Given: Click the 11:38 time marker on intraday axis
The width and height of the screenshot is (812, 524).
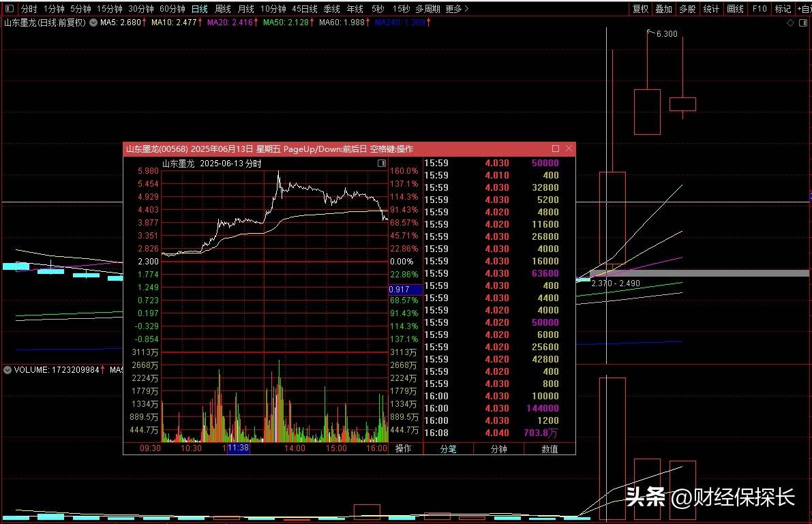Looking at the screenshot, I should click(x=238, y=448).
